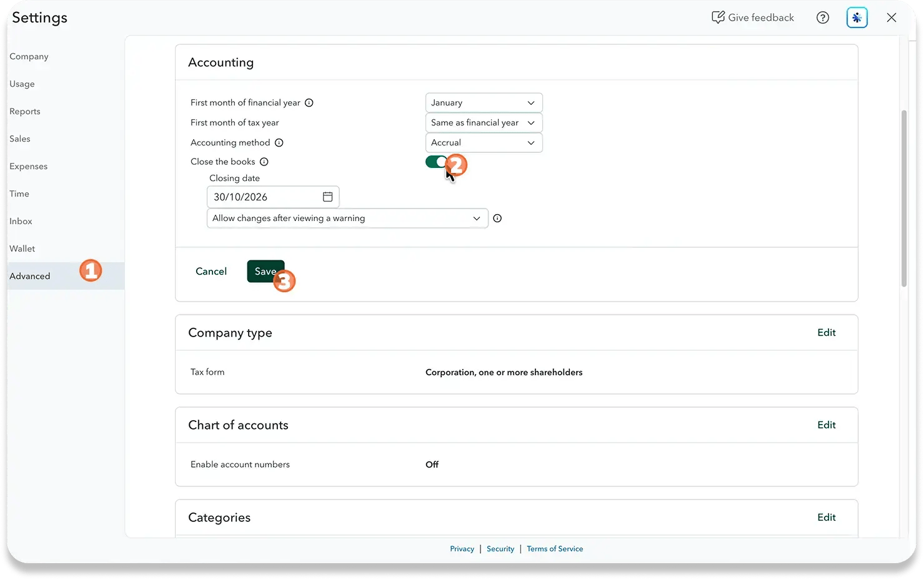Expand the Allow changes after viewing a warning dropdown
Image resolution: width=924 pixels, height=580 pixels.
pos(347,218)
